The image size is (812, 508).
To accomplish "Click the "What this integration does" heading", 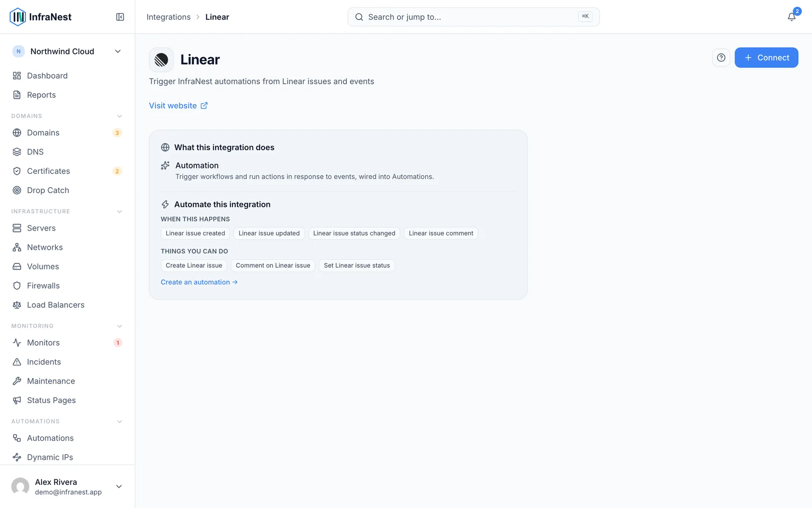I will click(x=224, y=147).
